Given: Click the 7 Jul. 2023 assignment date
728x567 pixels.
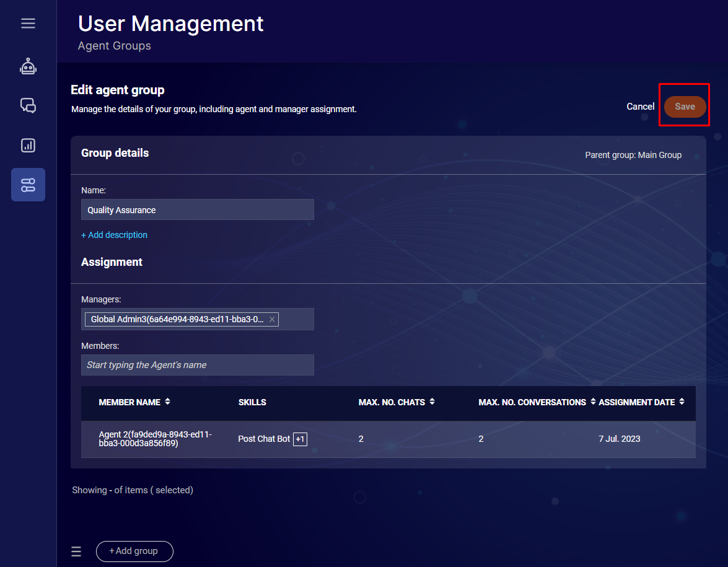Looking at the screenshot, I should pos(620,439).
